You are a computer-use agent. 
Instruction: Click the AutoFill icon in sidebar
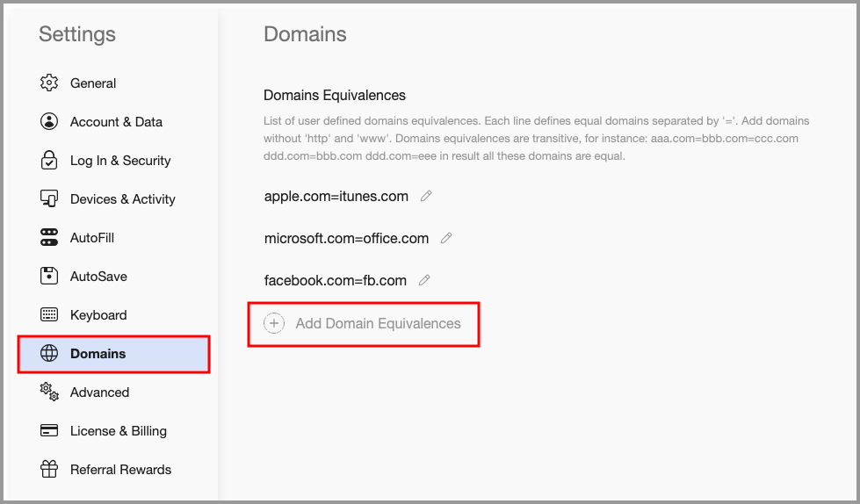(x=49, y=237)
